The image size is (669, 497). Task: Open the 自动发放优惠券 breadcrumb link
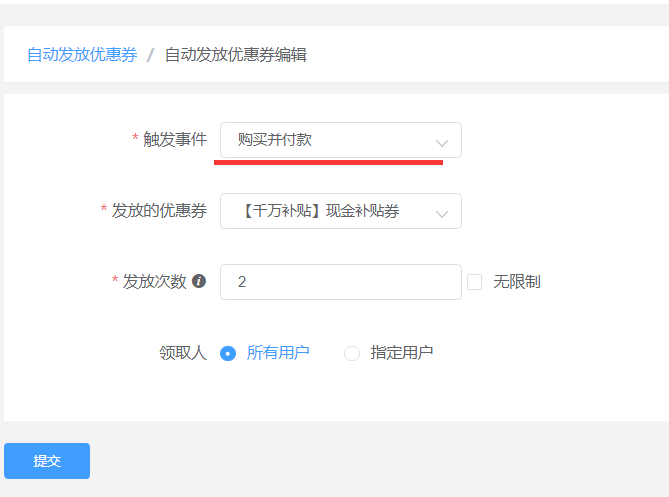tap(82, 55)
